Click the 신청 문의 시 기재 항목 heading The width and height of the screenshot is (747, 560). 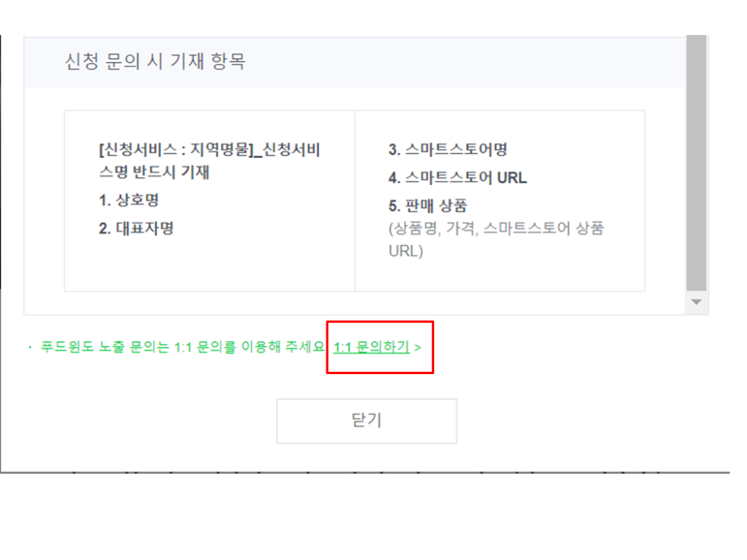coord(156,61)
